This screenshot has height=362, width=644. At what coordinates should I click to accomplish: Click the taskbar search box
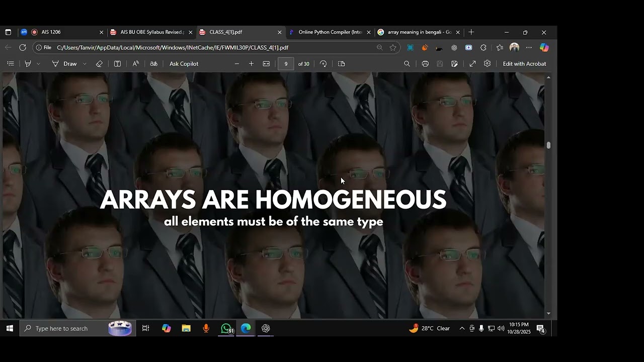77,328
